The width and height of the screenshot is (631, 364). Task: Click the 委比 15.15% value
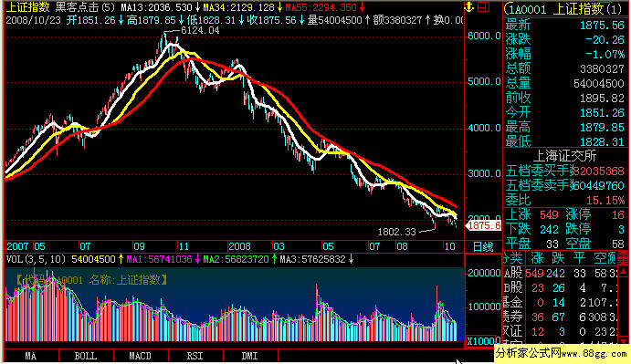click(605, 201)
